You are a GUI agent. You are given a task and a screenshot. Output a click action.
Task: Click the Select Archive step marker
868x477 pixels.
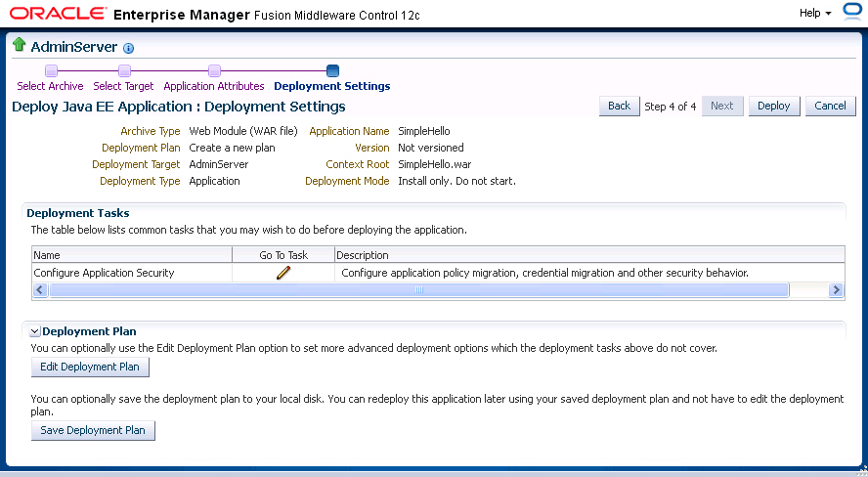(51, 70)
